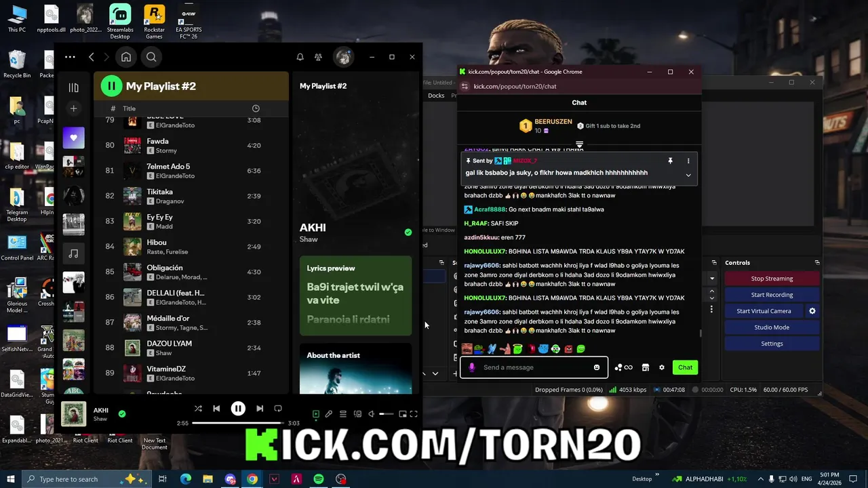Open About the artist card
This screenshot has width=868, height=488.
click(355, 368)
